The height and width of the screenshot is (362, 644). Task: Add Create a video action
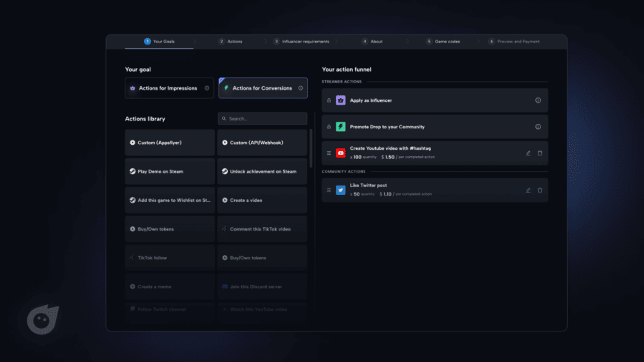point(262,200)
